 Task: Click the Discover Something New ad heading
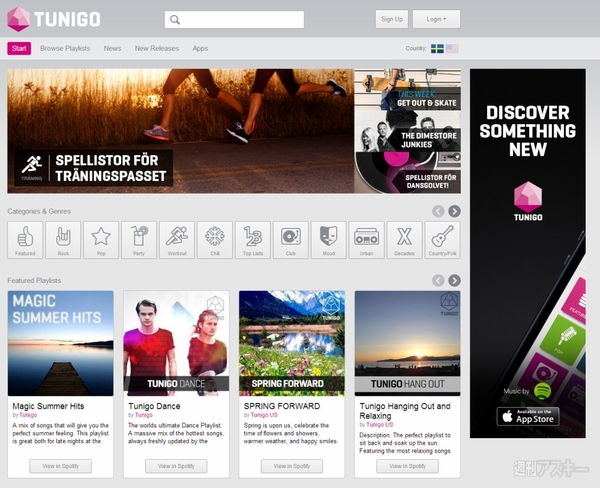pyautogui.click(x=528, y=131)
